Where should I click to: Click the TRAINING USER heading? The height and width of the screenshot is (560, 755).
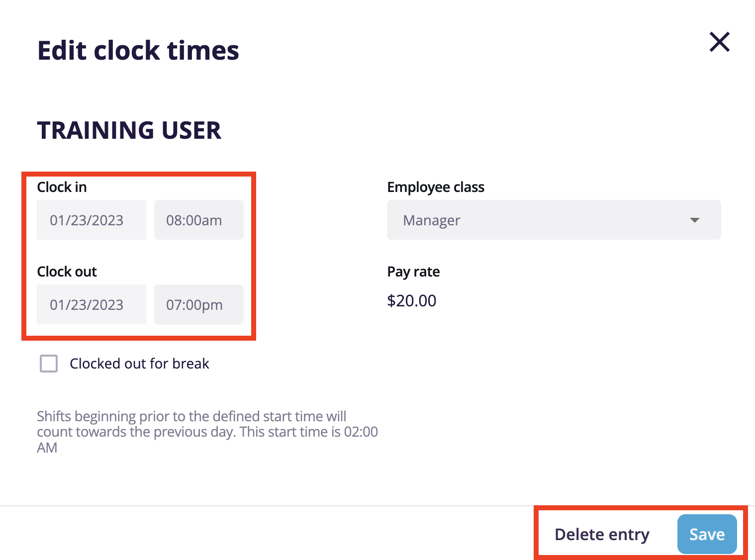129,130
